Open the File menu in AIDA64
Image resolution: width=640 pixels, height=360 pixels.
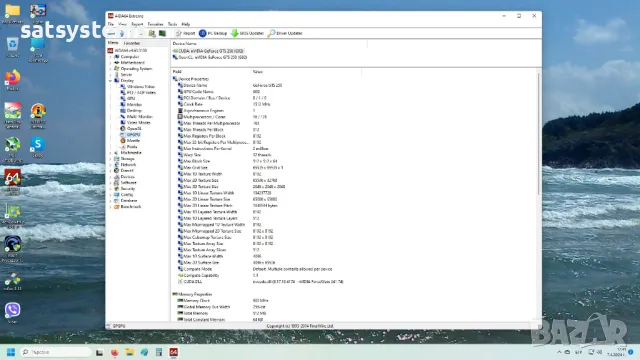pyautogui.click(x=111, y=24)
